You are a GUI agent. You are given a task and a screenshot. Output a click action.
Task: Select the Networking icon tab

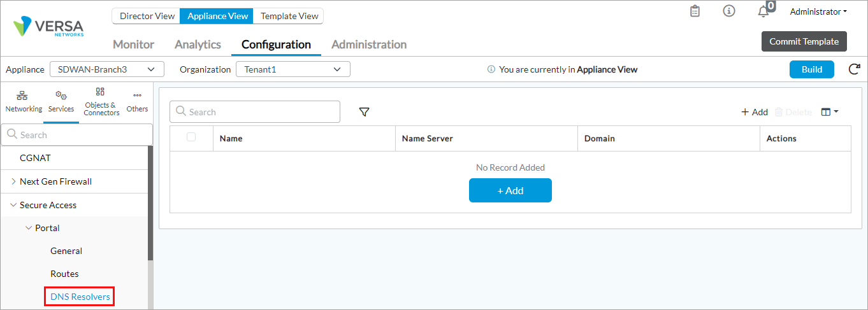point(24,101)
